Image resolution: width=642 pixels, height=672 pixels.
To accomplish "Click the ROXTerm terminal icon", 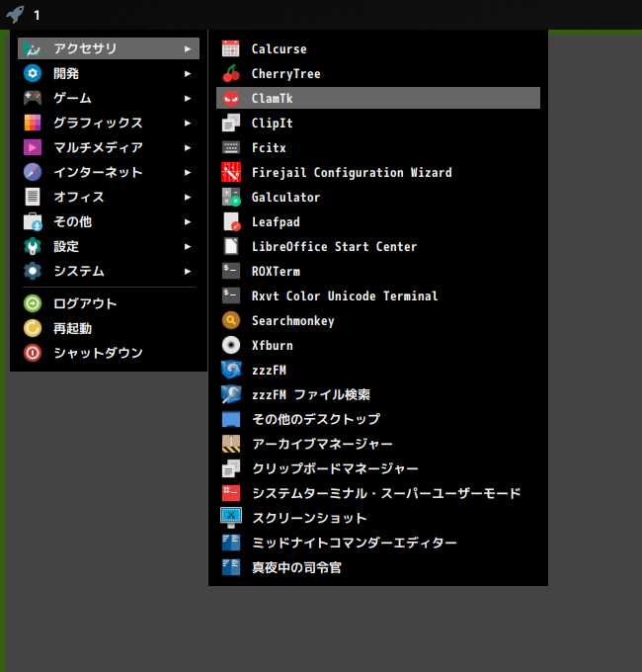I will (231, 272).
